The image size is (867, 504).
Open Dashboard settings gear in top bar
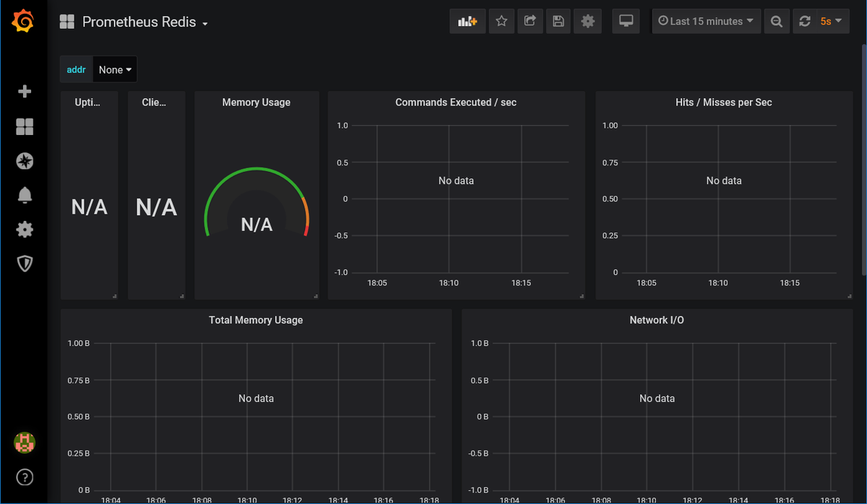click(587, 22)
